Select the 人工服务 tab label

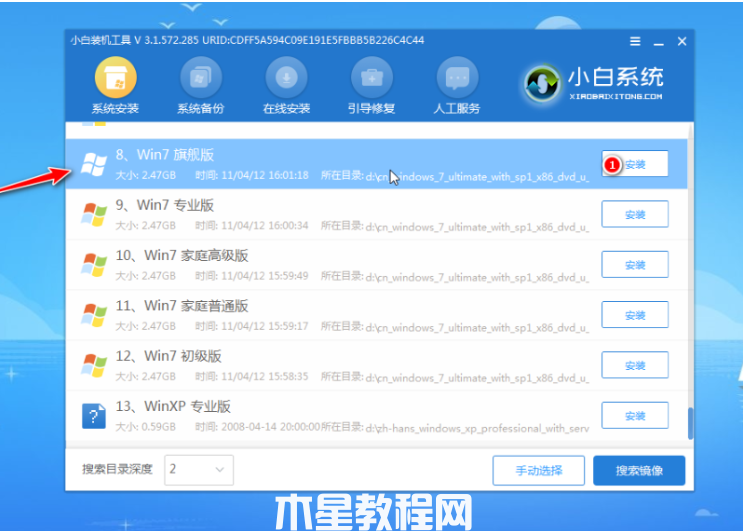pos(457,108)
